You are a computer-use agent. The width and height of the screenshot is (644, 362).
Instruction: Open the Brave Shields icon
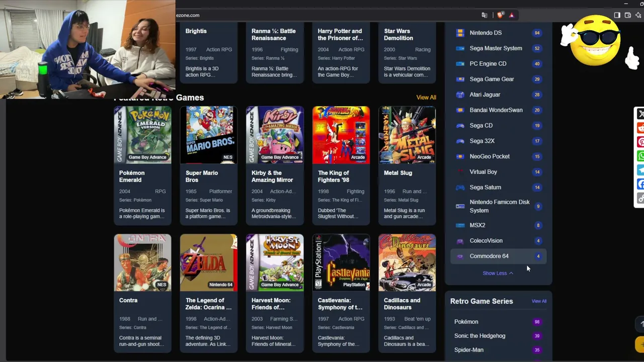tap(500, 15)
